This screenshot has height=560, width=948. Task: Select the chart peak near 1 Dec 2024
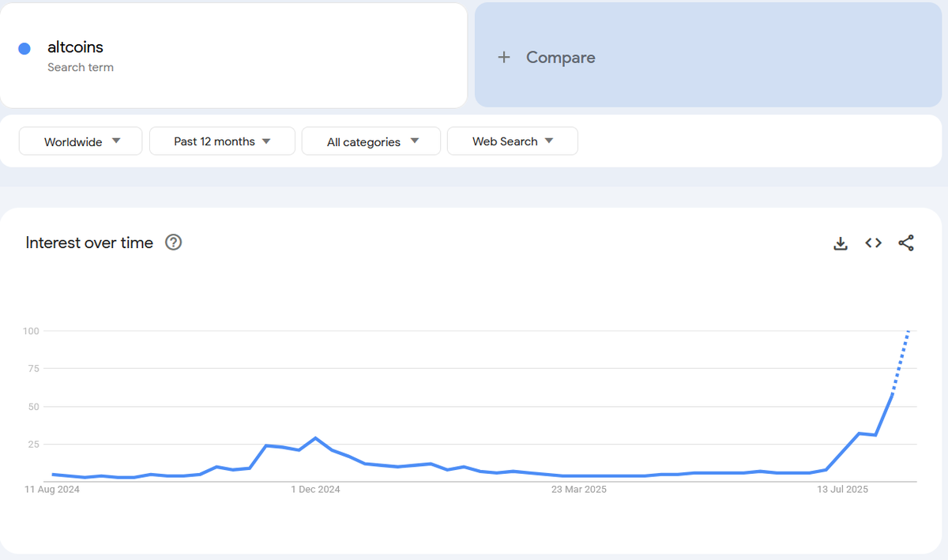click(315, 438)
